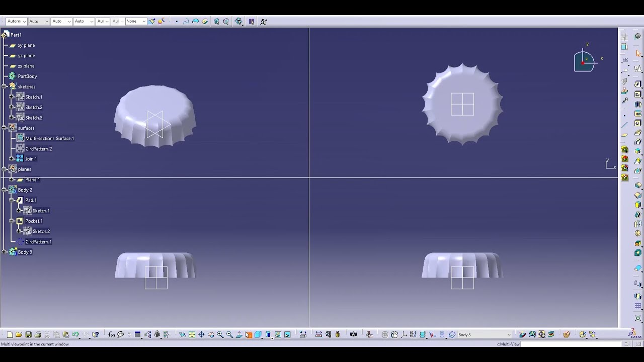This screenshot has height=362, width=644.
Task: Click the Zoom In magnifier icon
Action: coord(220,334)
